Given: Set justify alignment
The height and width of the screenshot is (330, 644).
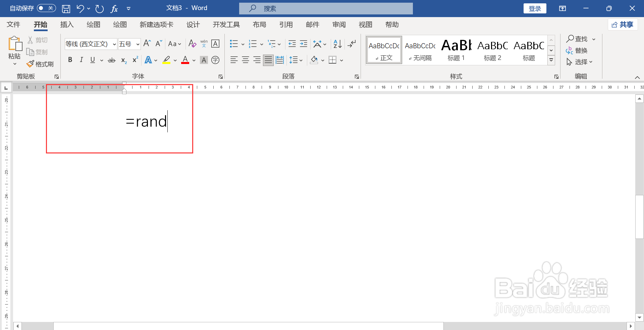Looking at the screenshot, I should (268, 60).
